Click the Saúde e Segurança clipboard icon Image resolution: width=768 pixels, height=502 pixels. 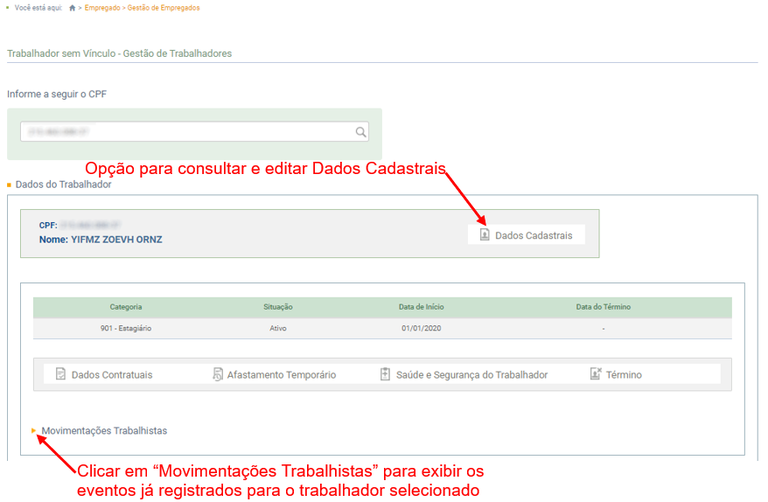[385, 374]
